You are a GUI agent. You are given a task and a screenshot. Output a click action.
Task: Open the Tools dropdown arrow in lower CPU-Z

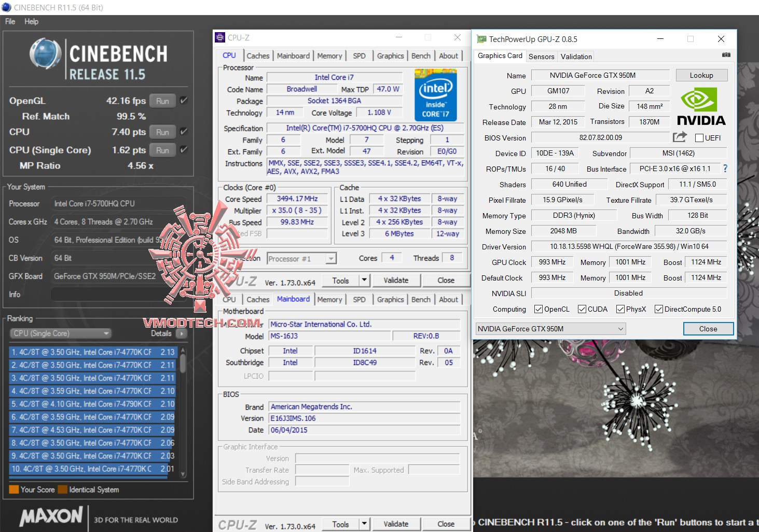[x=364, y=524]
